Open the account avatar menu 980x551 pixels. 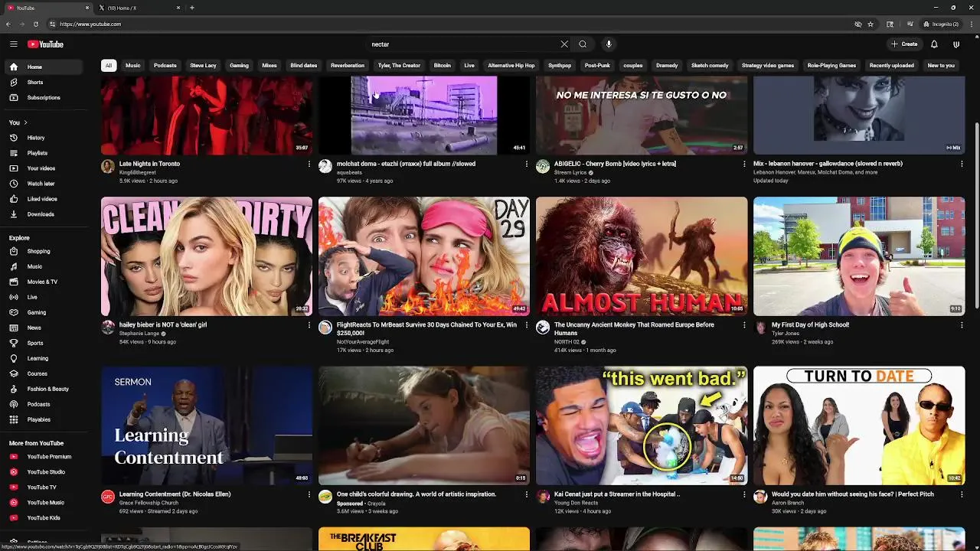(x=956, y=44)
